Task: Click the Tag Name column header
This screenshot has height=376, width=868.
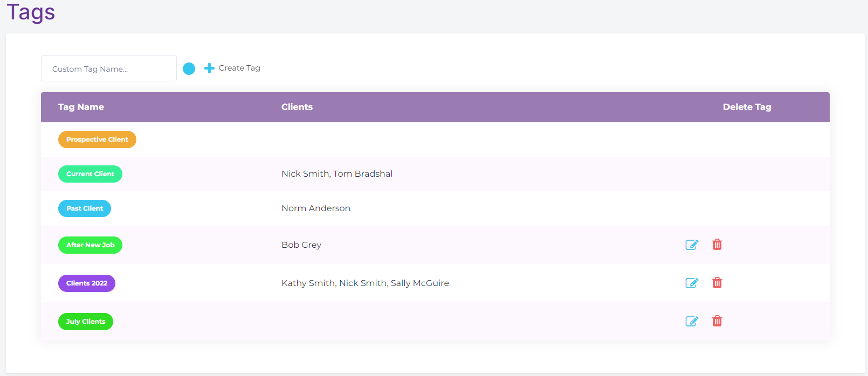Action: pyautogui.click(x=81, y=107)
